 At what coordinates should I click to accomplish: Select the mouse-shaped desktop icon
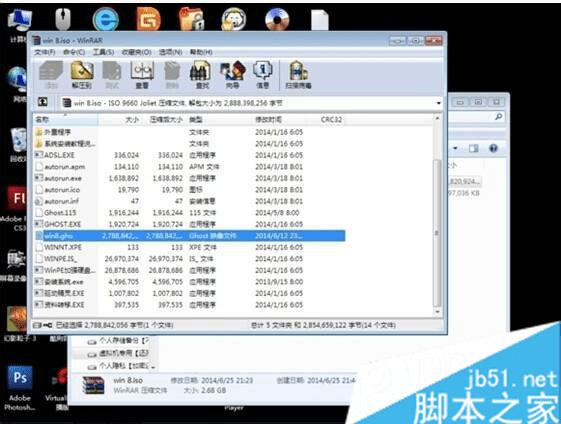click(63, 19)
